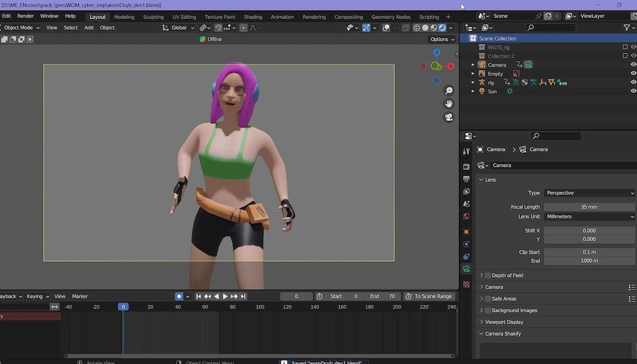Select the pan hand gizmo in viewport
This screenshot has width=637, height=364.
coord(449,104)
